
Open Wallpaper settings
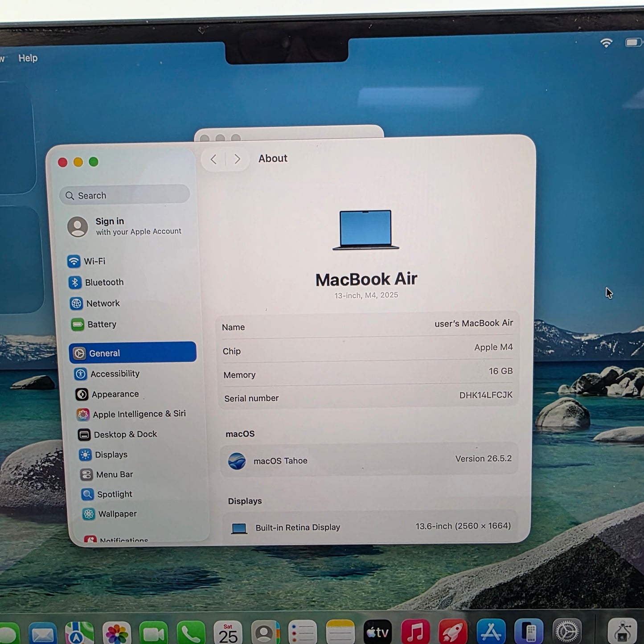click(x=110, y=514)
